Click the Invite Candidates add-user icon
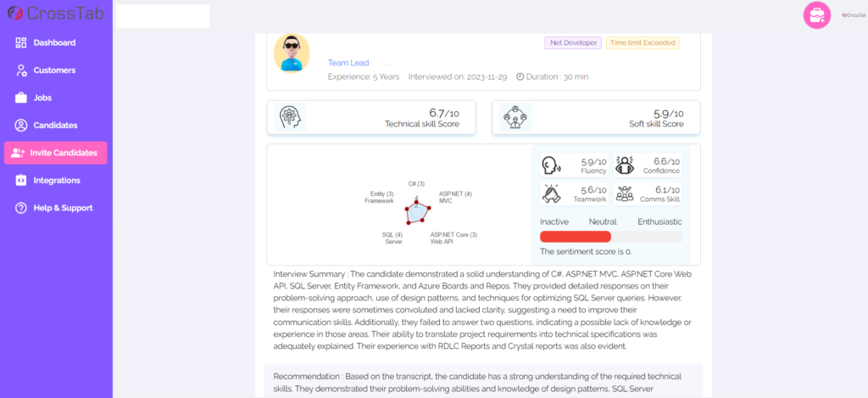Screen dimensions: 868x398 tap(18, 153)
